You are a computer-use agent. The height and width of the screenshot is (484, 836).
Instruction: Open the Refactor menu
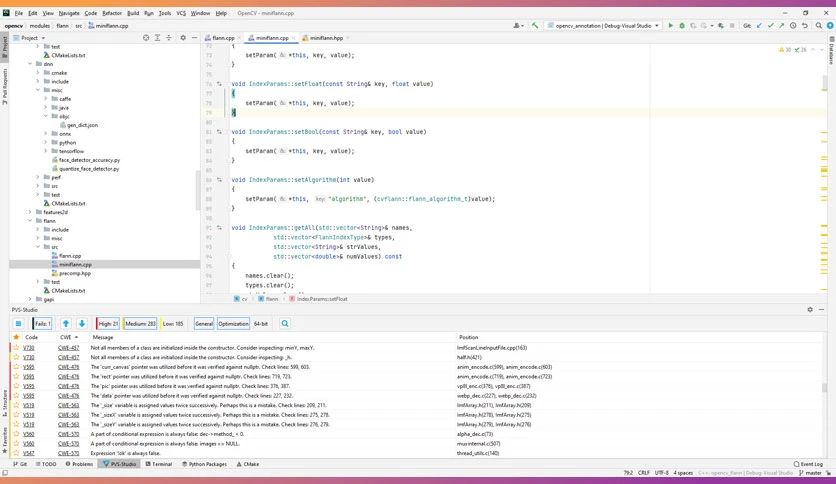point(112,13)
